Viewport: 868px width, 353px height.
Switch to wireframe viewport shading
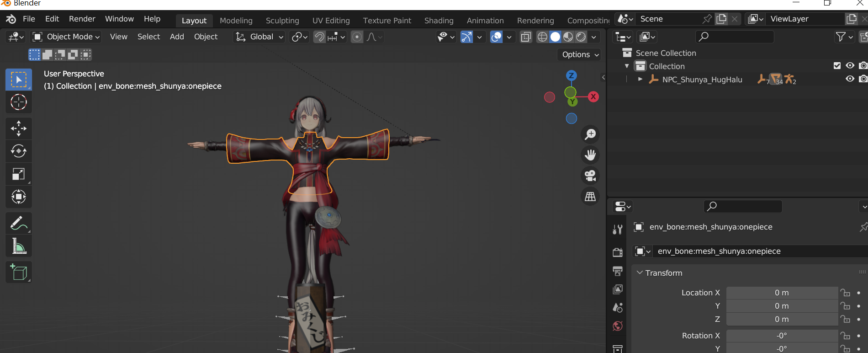point(542,37)
